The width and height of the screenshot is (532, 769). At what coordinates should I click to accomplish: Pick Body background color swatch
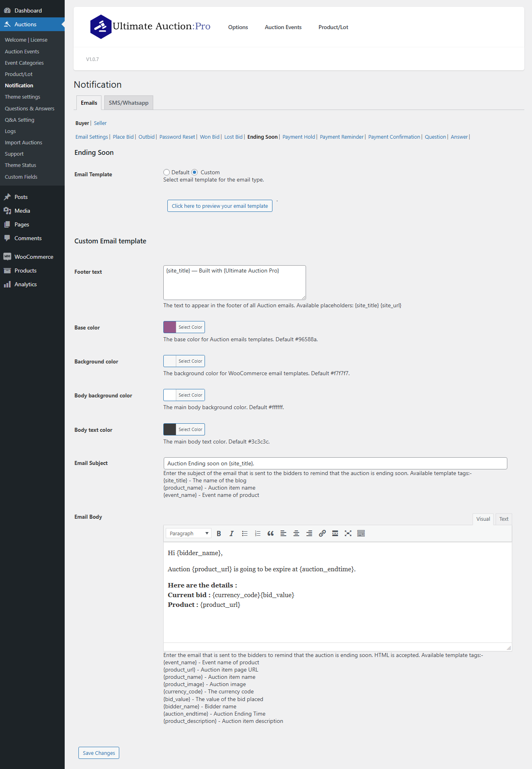click(x=170, y=395)
